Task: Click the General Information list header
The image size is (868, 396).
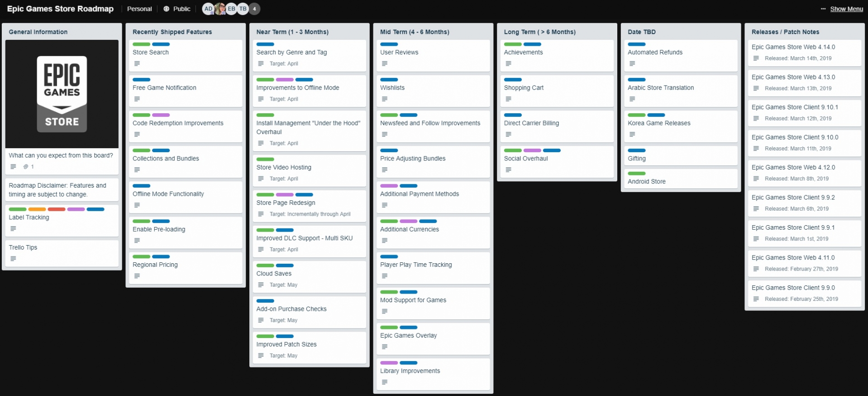Action: (38, 32)
